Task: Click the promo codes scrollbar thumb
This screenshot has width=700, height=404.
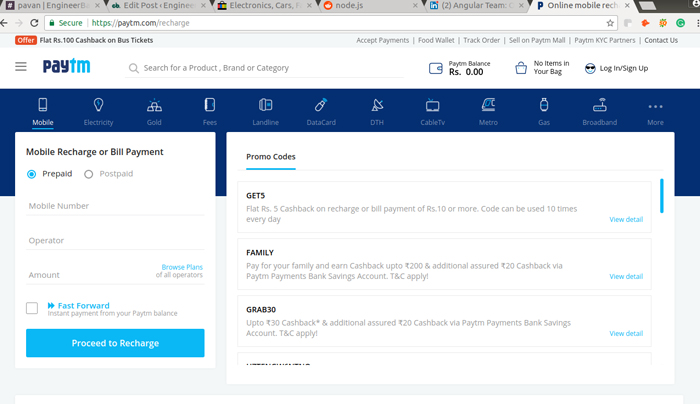Action: pyautogui.click(x=662, y=196)
